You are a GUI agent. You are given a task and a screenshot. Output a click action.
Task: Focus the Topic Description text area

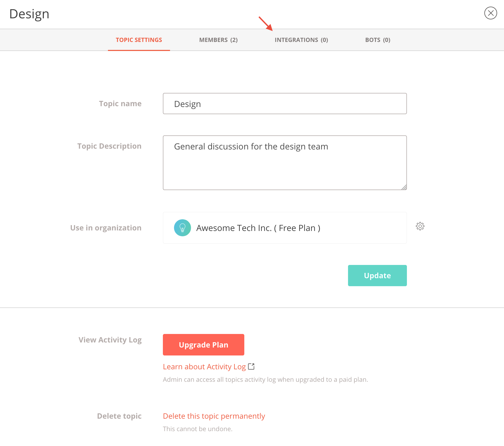pos(285,163)
